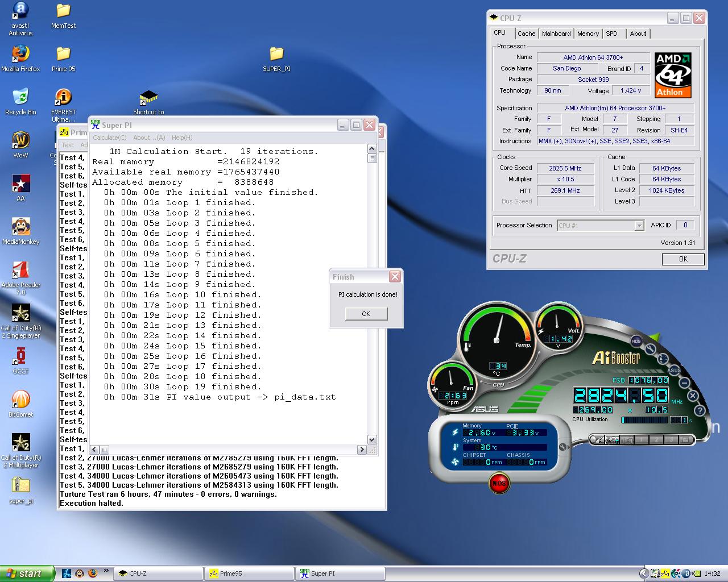728x582 pixels.
Task: Click the Core Speed 2825.5 MHz field
Action: click(566, 168)
